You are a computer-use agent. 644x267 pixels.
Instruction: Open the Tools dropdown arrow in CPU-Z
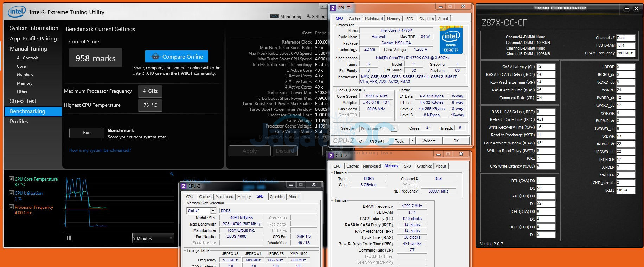pyautogui.click(x=412, y=141)
